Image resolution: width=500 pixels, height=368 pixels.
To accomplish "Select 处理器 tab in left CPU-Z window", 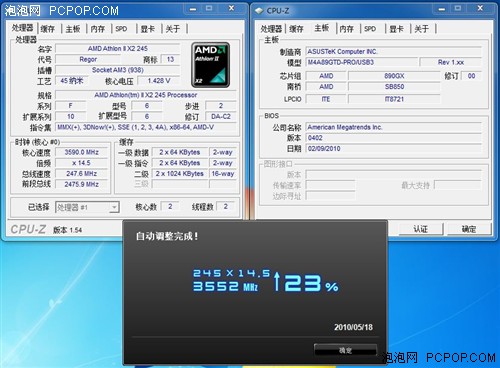I will coord(22,28).
